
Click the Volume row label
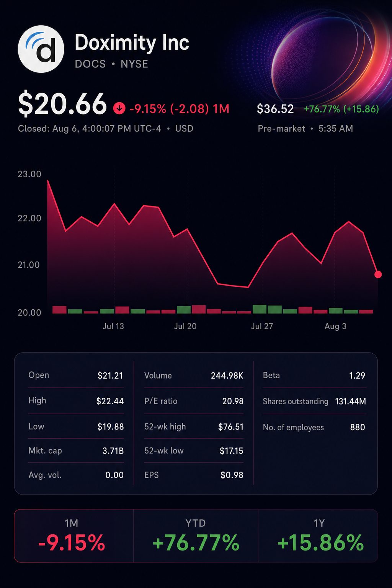coord(158,376)
